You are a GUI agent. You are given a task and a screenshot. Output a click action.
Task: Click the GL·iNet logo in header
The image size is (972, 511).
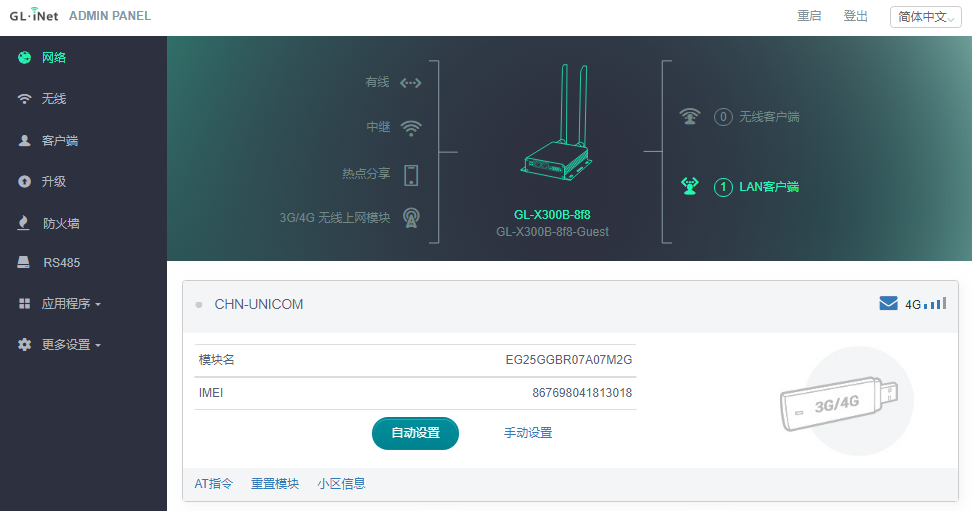[x=34, y=15]
